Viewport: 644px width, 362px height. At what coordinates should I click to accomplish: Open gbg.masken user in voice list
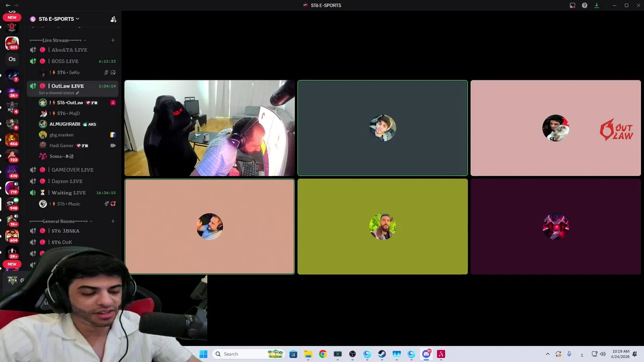76,135
